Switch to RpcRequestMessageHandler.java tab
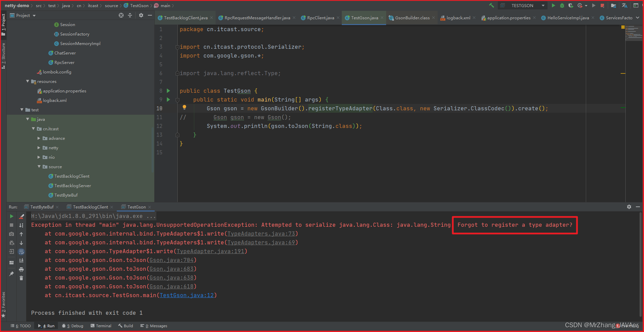Screen dimensions: 644x332 pos(257,18)
